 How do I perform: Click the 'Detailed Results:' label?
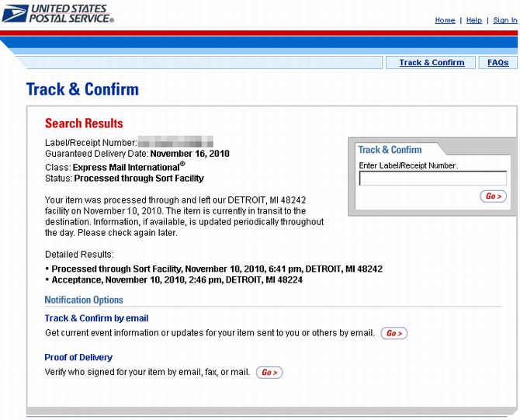(79, 255)
